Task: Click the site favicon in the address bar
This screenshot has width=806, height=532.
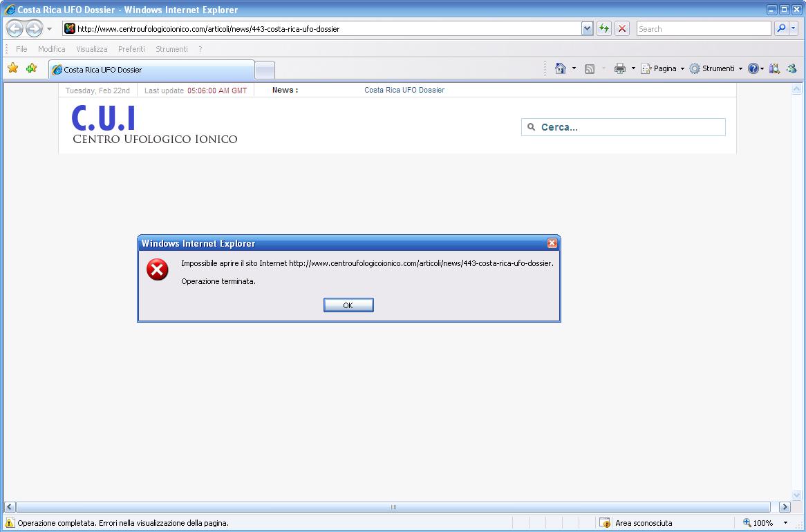Action: tap(70, 29)
